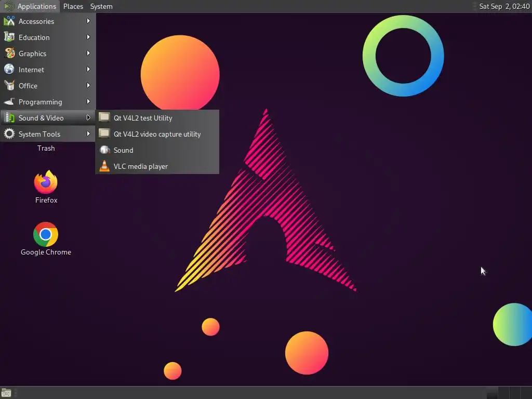This screenshot has height=399, width=532.
Task: Click the Sound speaker icon
Action: (x=104, y=150)
